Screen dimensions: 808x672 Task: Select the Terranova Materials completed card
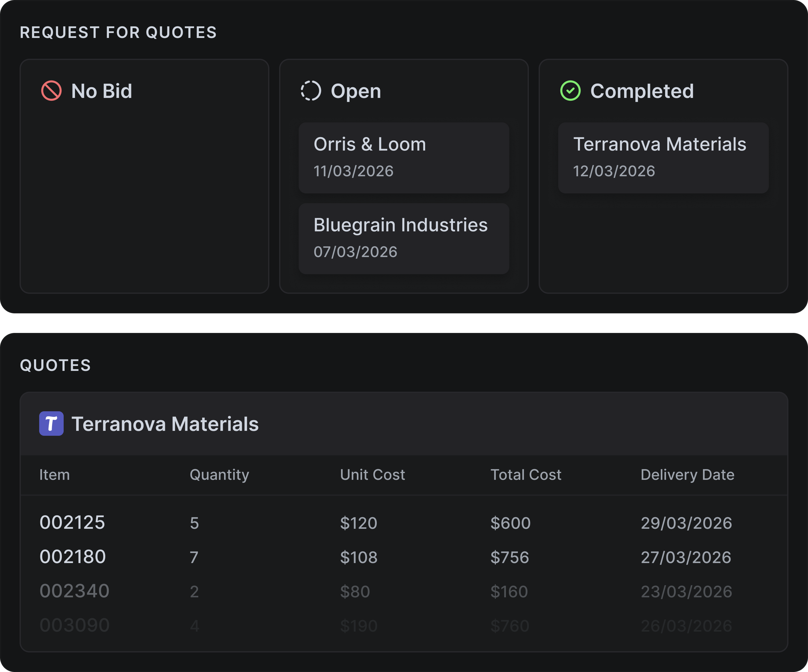coord(663,158)
